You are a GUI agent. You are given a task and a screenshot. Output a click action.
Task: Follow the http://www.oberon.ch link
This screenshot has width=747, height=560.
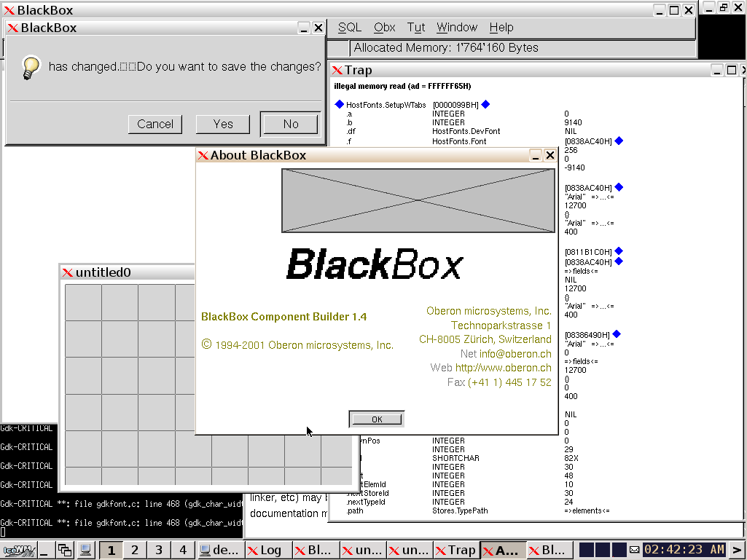(503, 368)
